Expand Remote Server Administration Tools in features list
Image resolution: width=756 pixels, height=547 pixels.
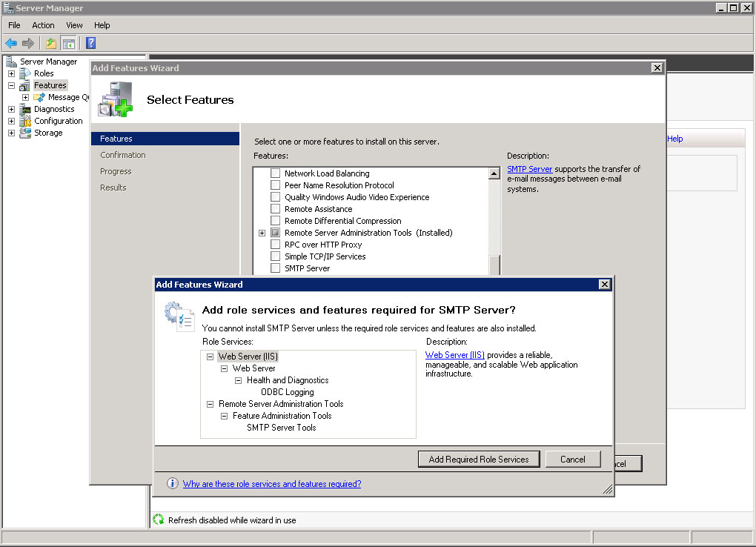click(x=262, y=233)
